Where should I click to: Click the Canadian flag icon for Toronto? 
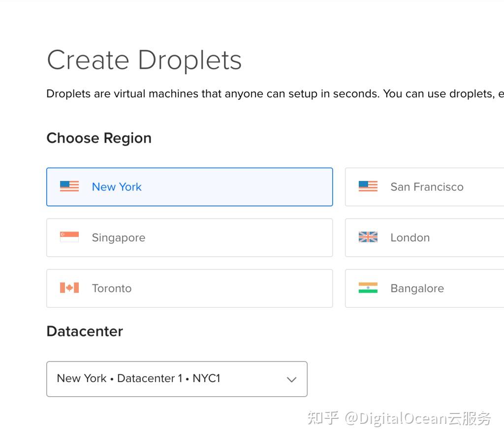(69, 288)
